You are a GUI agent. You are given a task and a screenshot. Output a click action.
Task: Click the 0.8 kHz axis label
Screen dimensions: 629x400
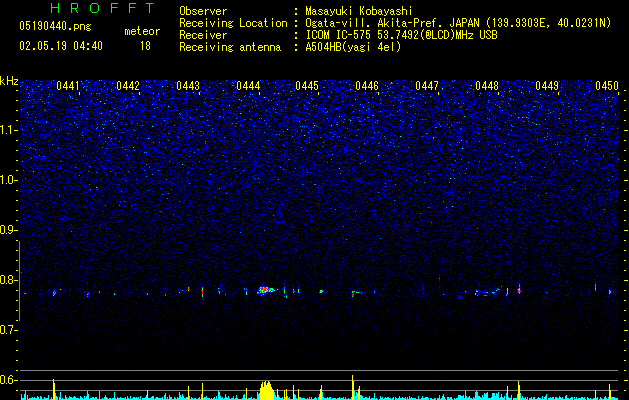(8, 280)
